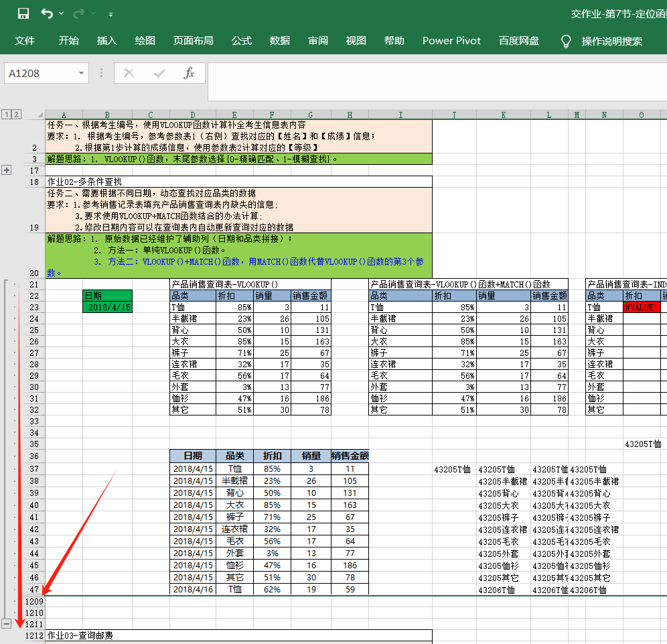Viewport: 667px width, 644px height.
Task: Click the Redo arrow icon
Action: click(x=79, y=13)
